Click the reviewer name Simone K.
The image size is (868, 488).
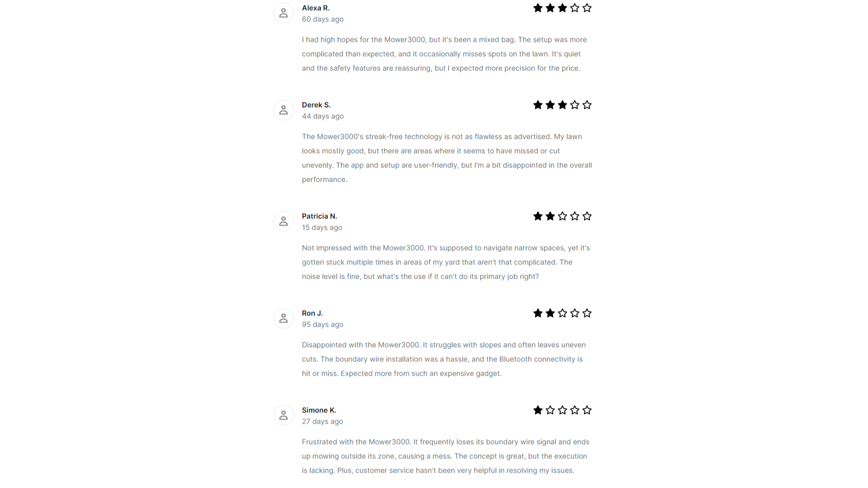[319, 410]
